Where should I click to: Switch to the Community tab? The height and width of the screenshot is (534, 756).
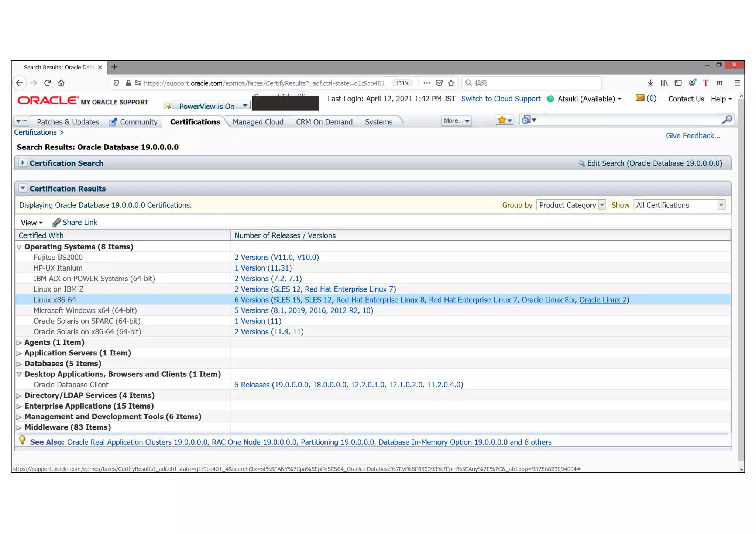point(133,122)
